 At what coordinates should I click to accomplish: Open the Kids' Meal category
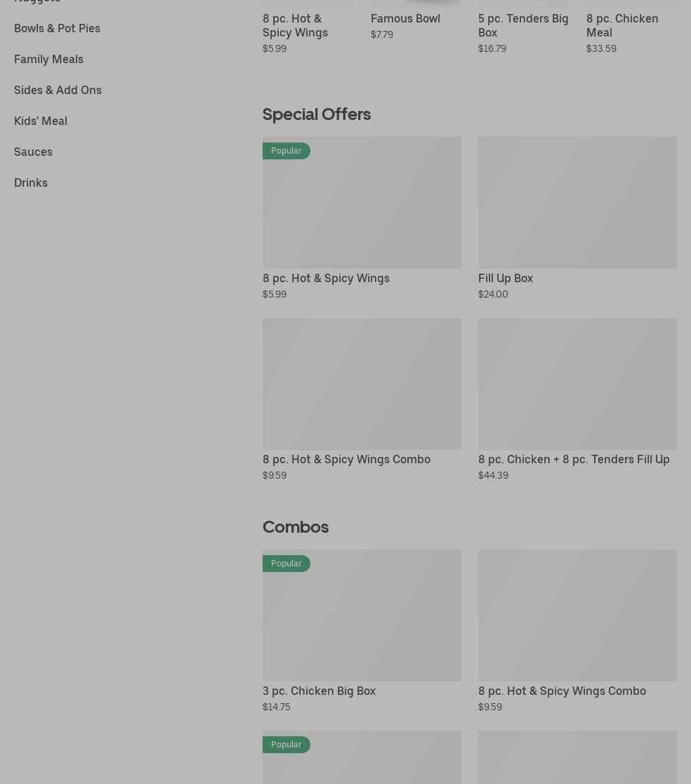(x=41, y=121)
